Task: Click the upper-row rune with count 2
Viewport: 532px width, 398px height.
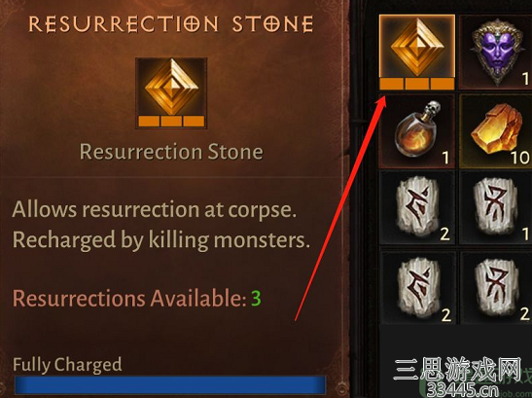Action: [417, 207]
